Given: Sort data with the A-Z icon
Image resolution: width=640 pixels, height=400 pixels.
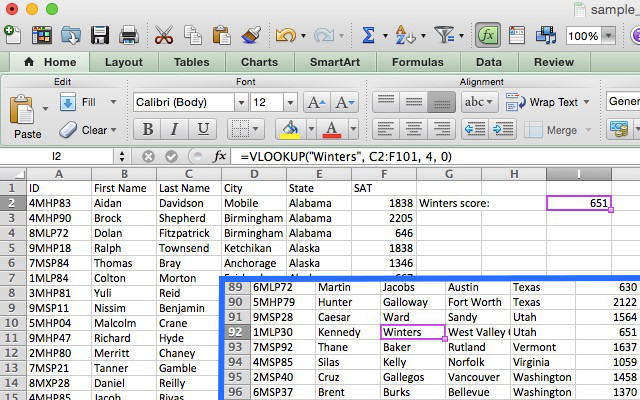Looking at the screenshot, I should 405,36.
